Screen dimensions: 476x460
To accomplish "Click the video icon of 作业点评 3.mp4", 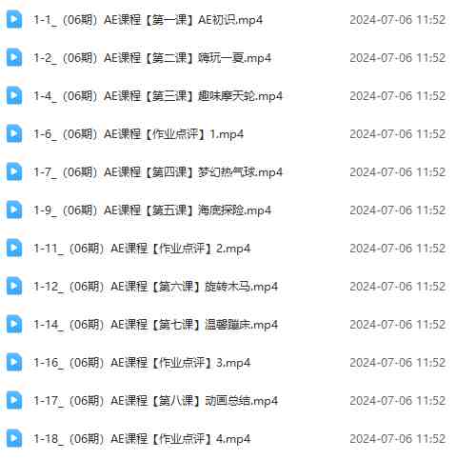I will [14, 362].
